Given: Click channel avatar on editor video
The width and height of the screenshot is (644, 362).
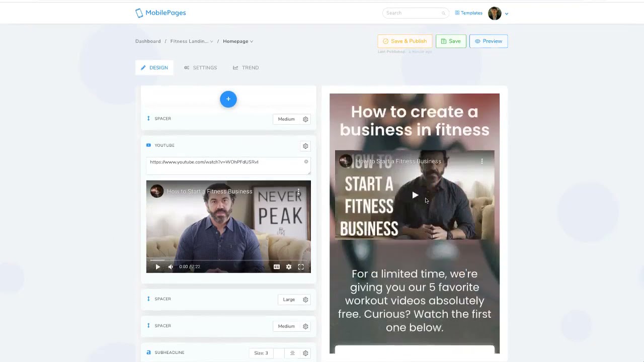Looking at the screenshot, I should [157, 192].
